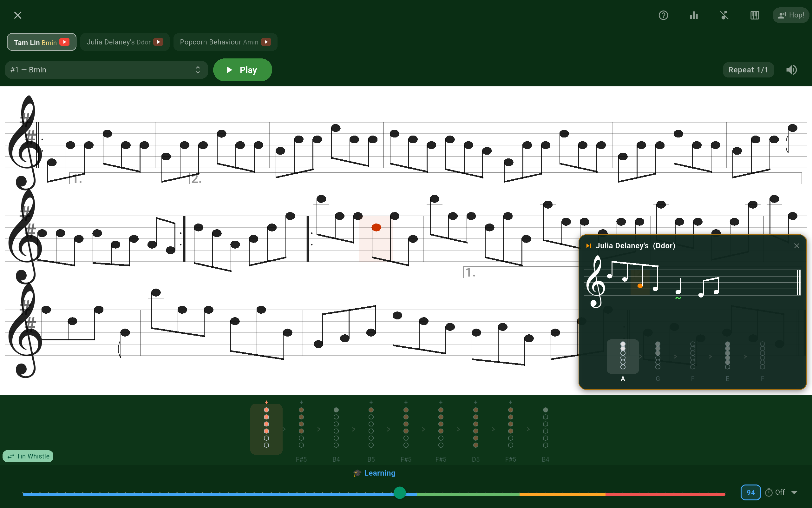Select the highlighted current fingering diagram
Screen dimensions: 812x508
pos(266,429)
